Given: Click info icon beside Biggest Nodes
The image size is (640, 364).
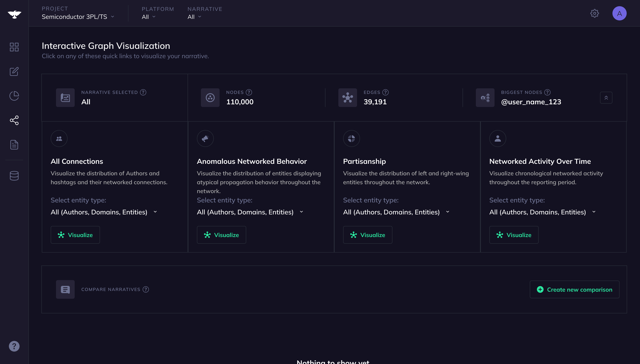Looking at the screenshot, I should (547, 92).
